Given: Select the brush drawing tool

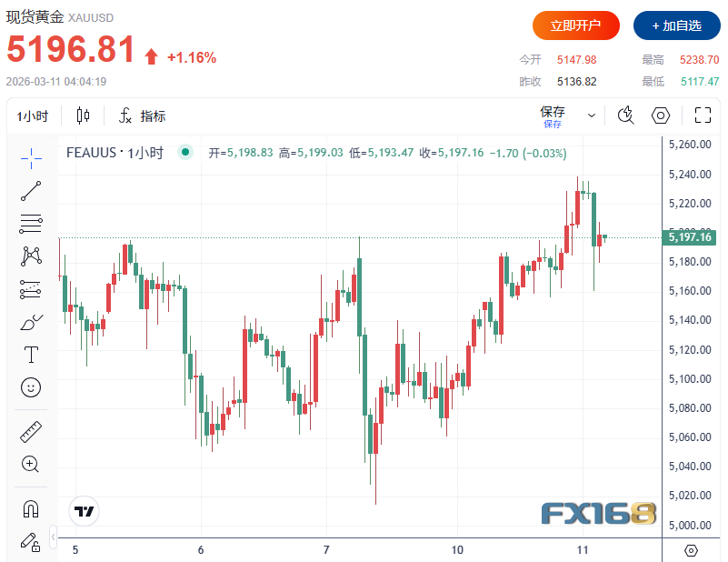Looking at the screenshot, I should 31,322.
